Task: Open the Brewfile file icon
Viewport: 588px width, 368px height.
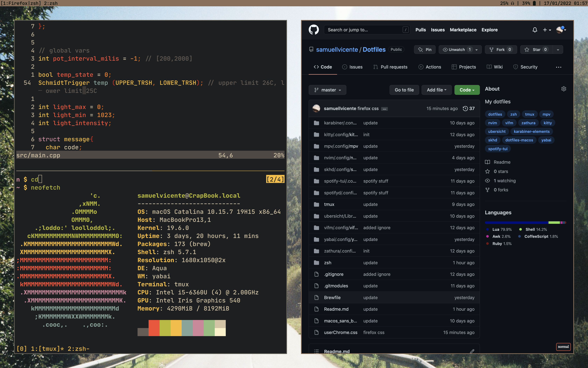Action: (316, 297)
